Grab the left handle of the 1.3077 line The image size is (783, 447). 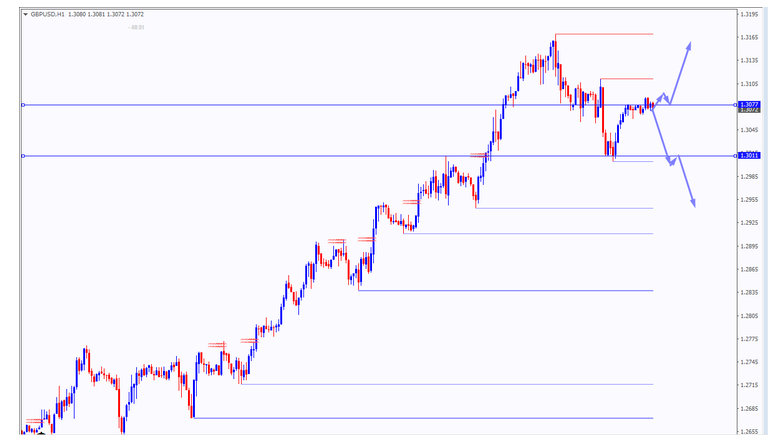(23, 105)
